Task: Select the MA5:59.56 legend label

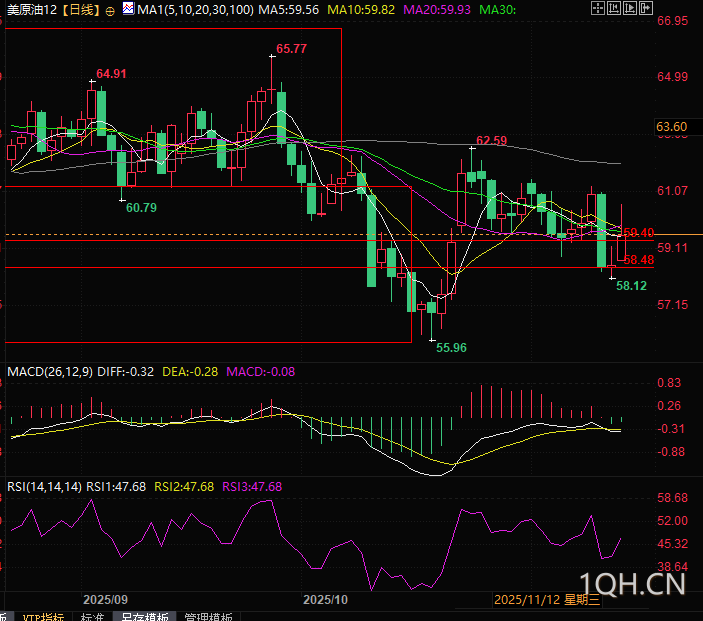Action: tap(289, 9)
